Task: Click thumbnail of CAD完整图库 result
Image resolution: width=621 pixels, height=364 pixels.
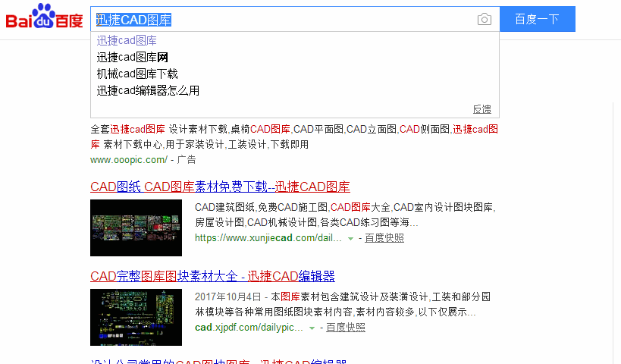Action: pyautogui.click(x=136, y=317)
